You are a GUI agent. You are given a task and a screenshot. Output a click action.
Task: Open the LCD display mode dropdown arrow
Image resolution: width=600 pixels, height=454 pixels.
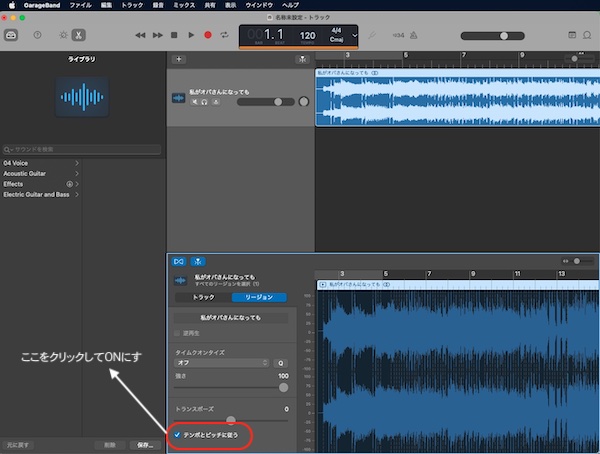(x=354, y=36)
